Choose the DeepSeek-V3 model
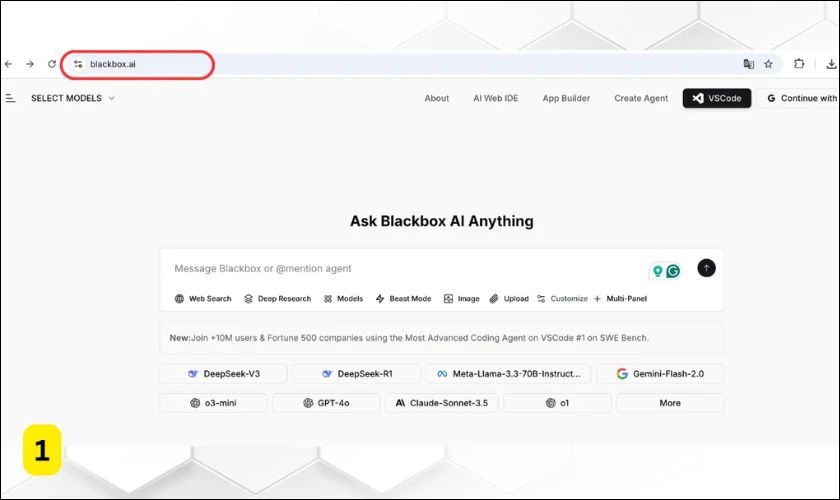Image resolution: width=840 pixels, height=500 pixels. tap(223, 374)
